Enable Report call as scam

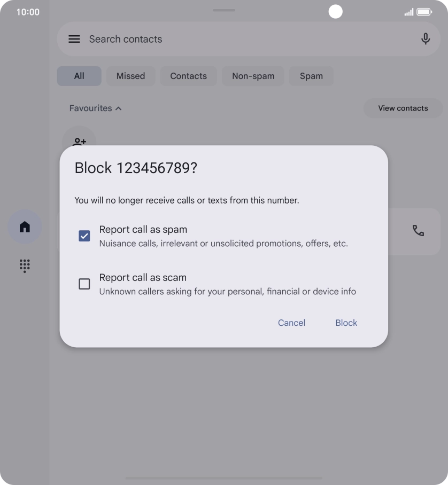84,284
